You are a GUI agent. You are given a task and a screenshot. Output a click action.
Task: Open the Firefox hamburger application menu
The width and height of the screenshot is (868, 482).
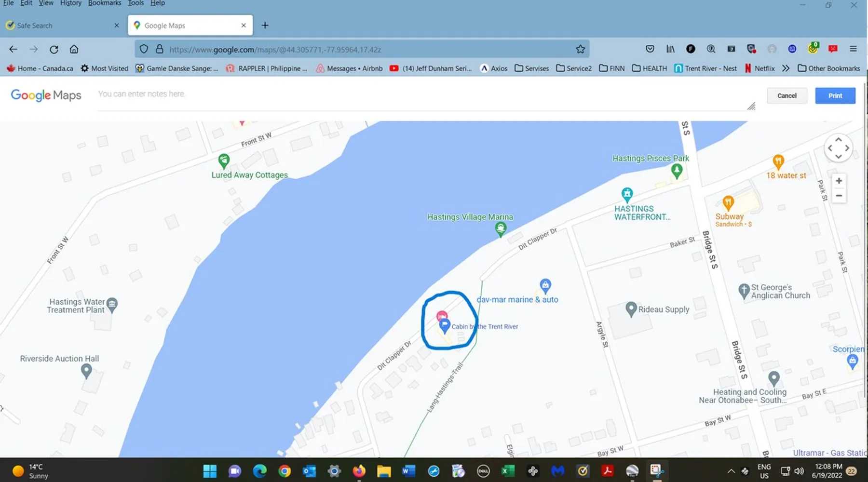click(853, 49)
